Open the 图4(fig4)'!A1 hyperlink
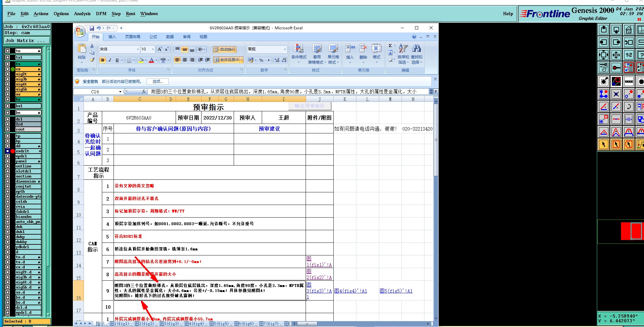 coord(351,291)
